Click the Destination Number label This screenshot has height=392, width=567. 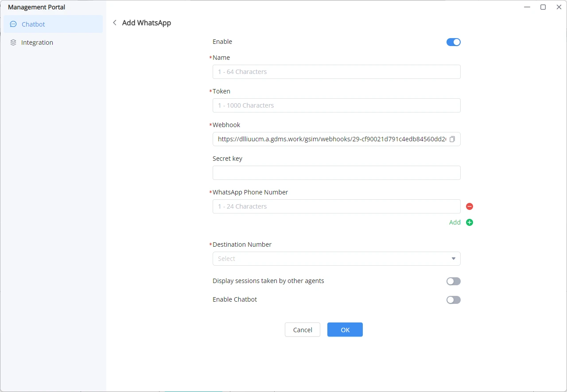pos(242,245)
